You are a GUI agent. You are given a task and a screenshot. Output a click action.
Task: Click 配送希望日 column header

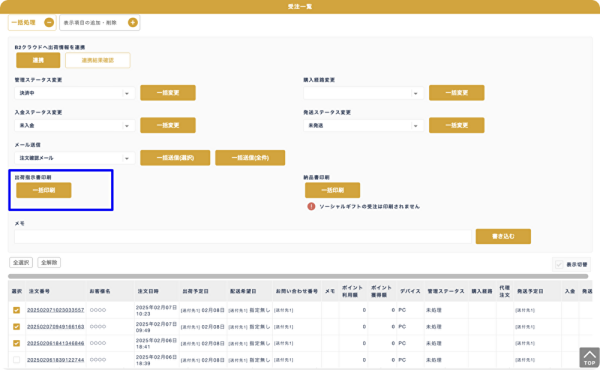pos(243,291)
